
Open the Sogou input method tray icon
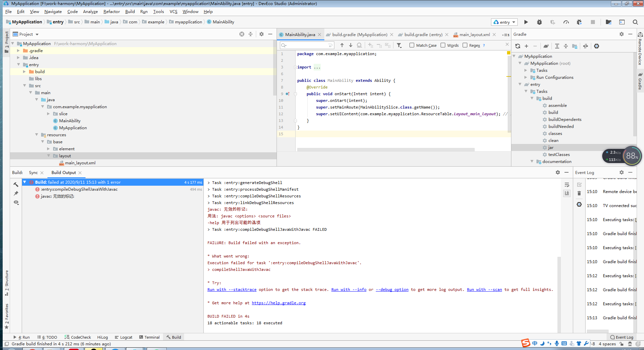pos(526,343)
